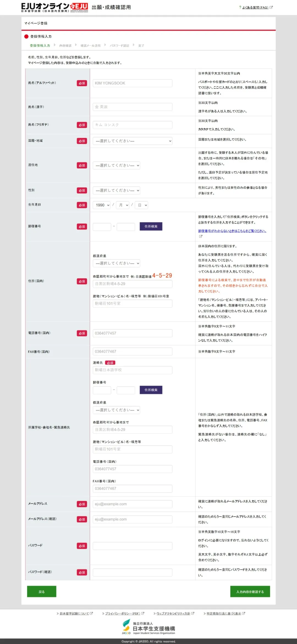Image resolution: width=297 pixels, height=644 pixels.
Task: Open the postal code lookup help link
Action: [x=232, y=231]
